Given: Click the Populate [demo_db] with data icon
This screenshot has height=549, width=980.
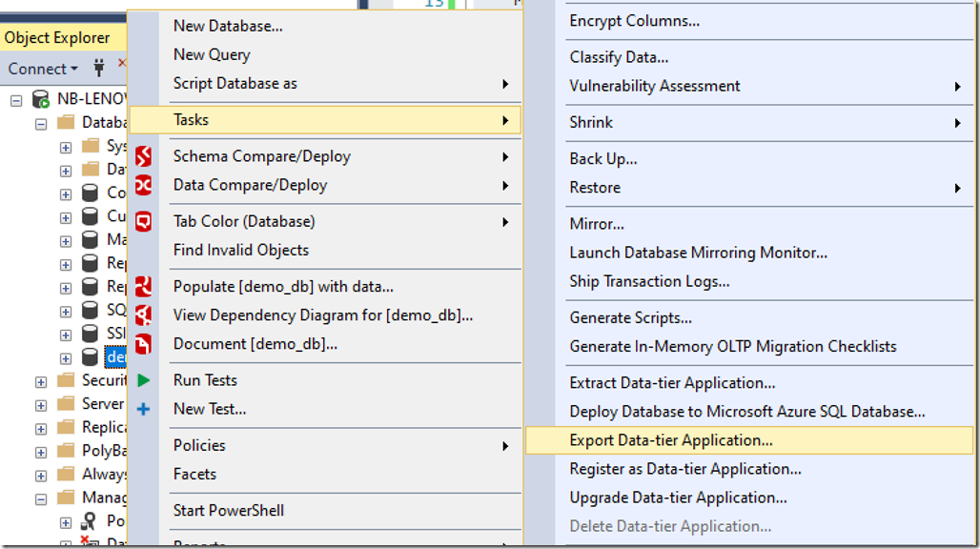Looking at the screenshot, I should tap(143, 286).
